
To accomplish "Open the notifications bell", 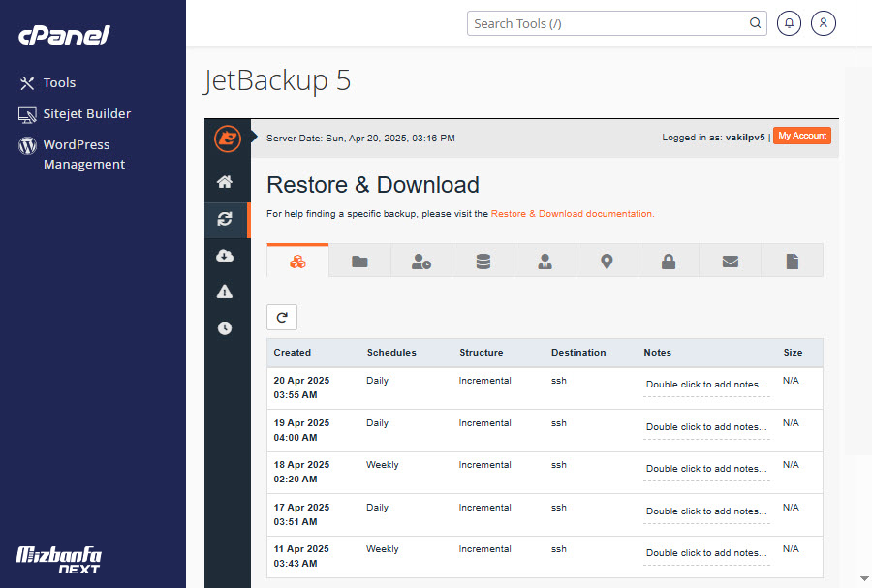I will [x=789, y=23].
